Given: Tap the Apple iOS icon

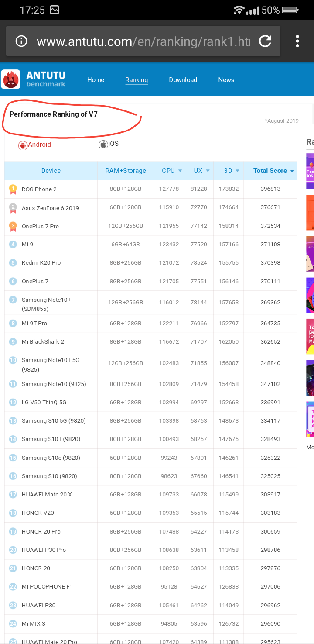Looking at the screenshot, I should 103,145.
